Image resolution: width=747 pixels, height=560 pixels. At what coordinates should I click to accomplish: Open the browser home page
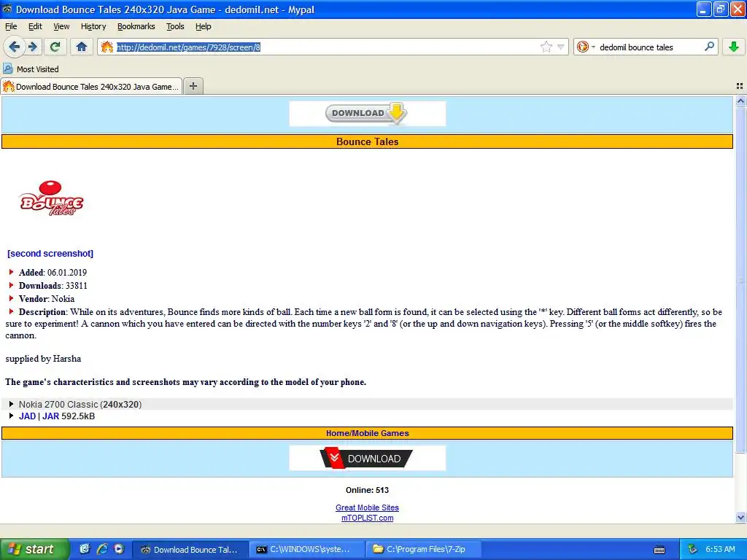pyautogui.click(x=82, y=47)
